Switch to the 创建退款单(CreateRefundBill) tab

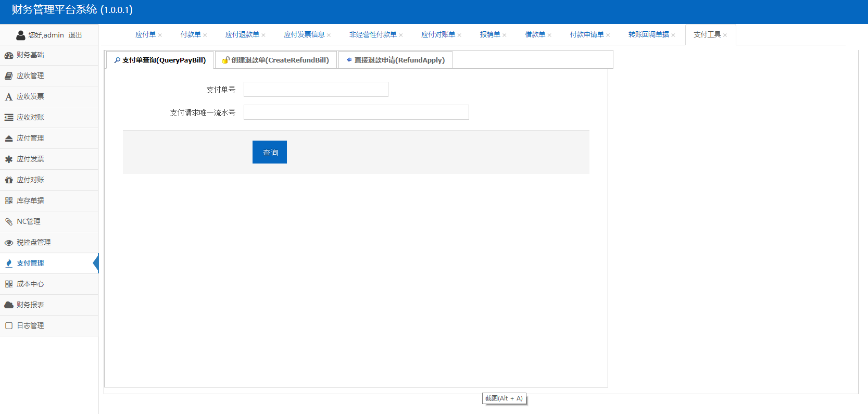[276, 60]
